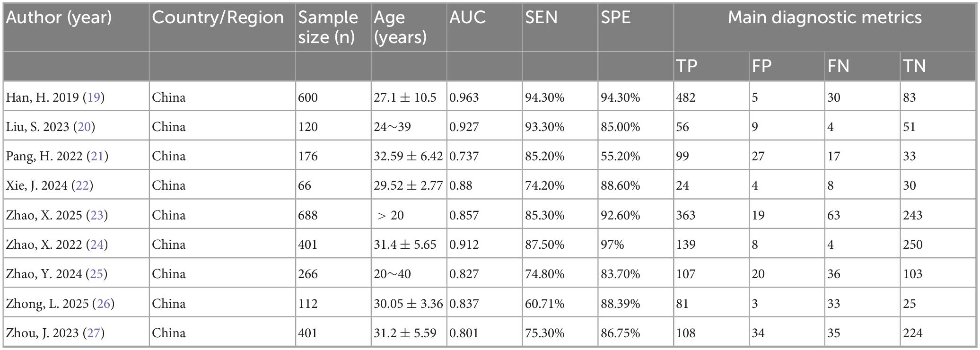Select the AUC column header
Screen dimensions: 980x350
[x=468, y=18]
